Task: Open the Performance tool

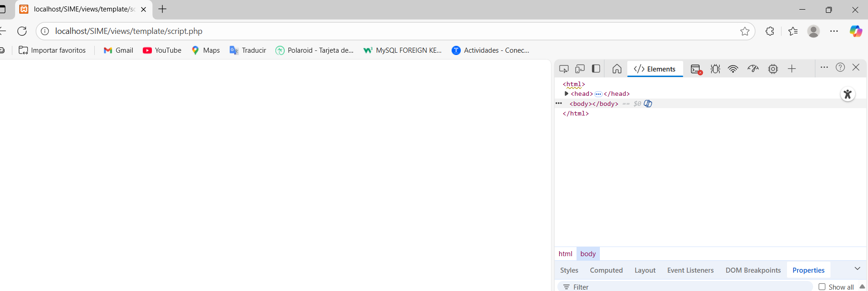Action: (x=753, y=69)
